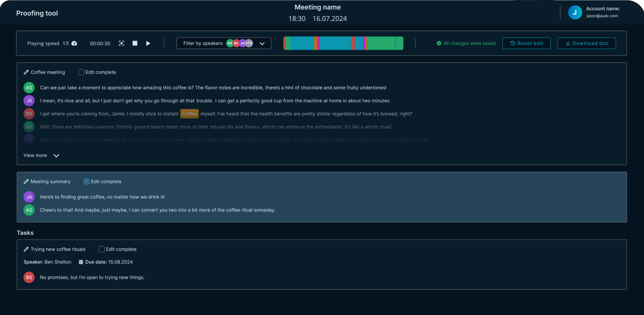
Task: Click the Proofing tool title
Action: pyautogui.click(x=37, y=13)
